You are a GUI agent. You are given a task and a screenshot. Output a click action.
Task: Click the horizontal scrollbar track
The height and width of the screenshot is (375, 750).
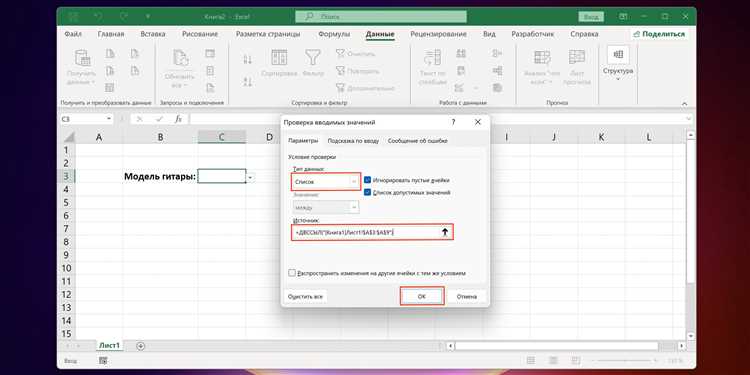pos(564,346)
